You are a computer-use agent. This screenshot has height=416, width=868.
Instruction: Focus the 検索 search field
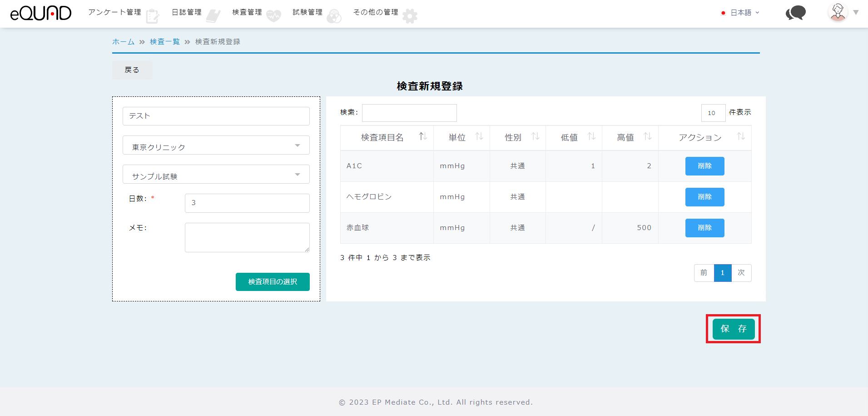click(409, 113)
